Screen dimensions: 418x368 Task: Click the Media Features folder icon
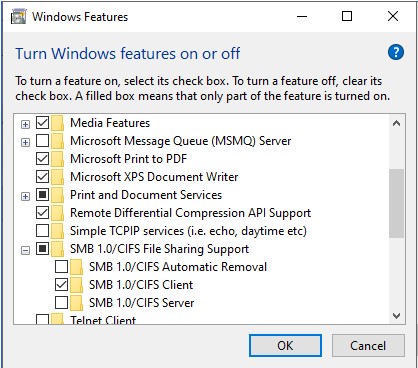[x=57, y=123]
